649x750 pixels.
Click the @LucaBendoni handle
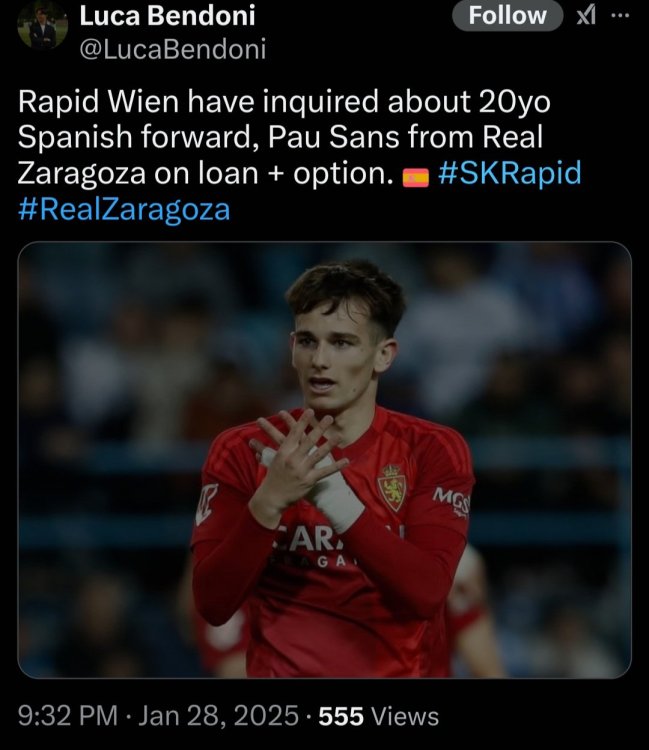[x=173, y=49]
